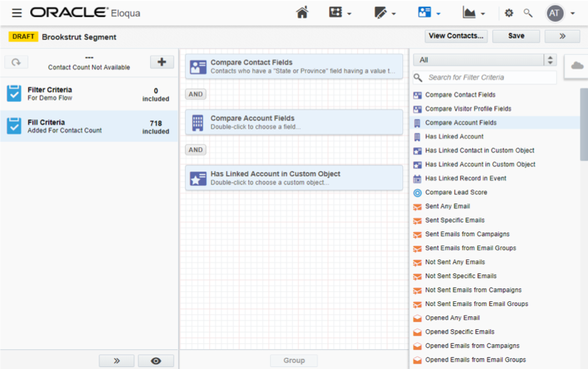This screenshot has height=369, width=588.
Task: Click Opened Emails from Campaigns text
Action: pyautogui.click(x=472, y=346)
